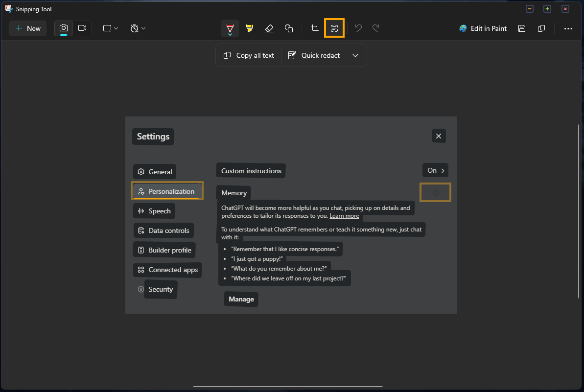Select the Settings heading text

coord(153,137)
